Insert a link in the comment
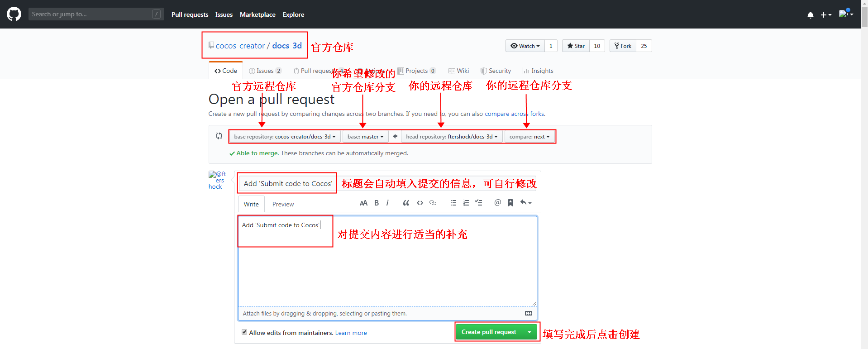The width and height of the screenshot is (868, 349). [x=433, y=203]
